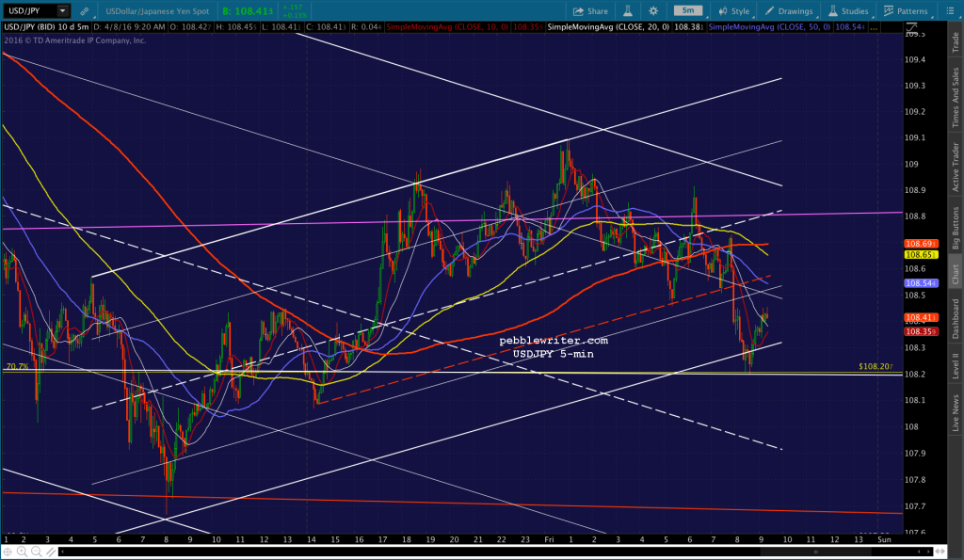Click the $108.20 price level label

[877, 365]
